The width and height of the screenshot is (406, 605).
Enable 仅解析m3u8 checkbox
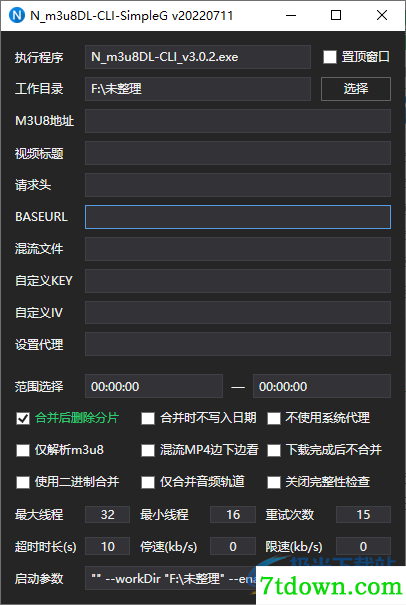click(x=23, y=450)
